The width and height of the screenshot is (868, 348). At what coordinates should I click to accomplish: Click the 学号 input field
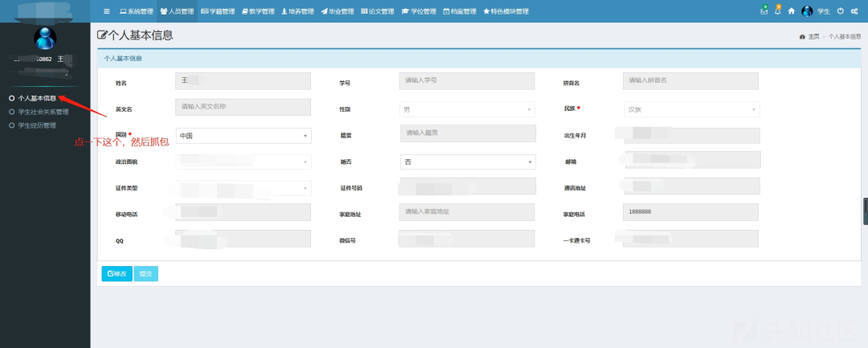[467, 81]
